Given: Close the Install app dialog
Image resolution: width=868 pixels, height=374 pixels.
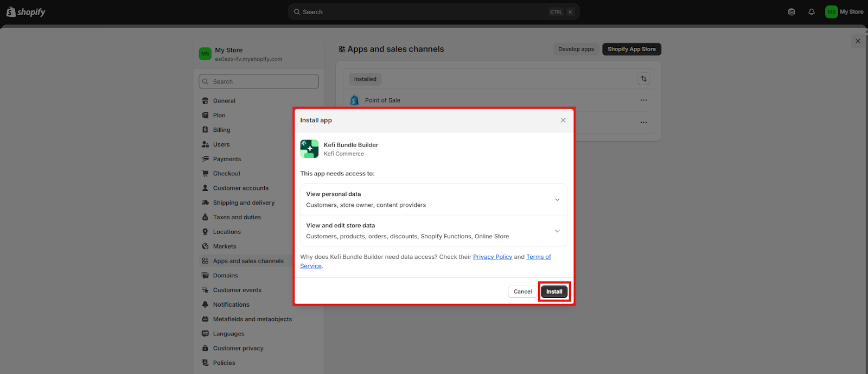Looking at the screenshot, I should pos(563,121).
